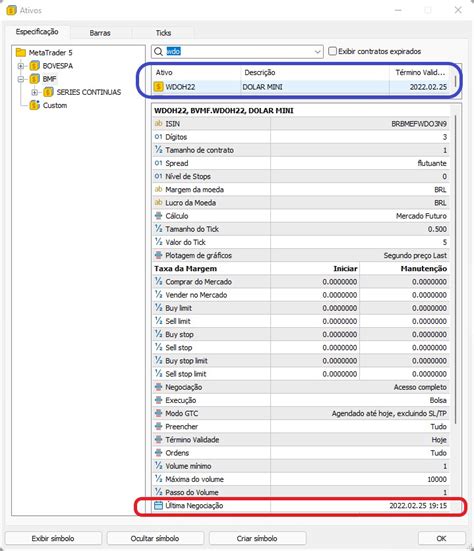Click the Criar símbolo button
474x551 pixels.
click(257, 538)
